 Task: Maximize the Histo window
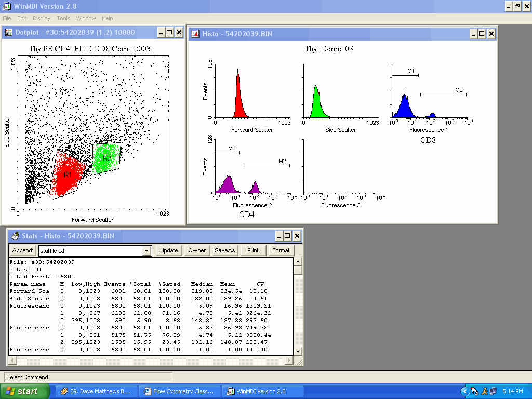(x=482, y=34)
